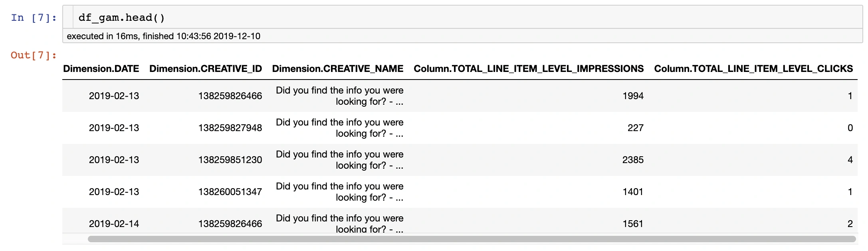Select the 2385 impressions cell
The image size is (868, 251).
pyautogui.click(x=633, y=160)
